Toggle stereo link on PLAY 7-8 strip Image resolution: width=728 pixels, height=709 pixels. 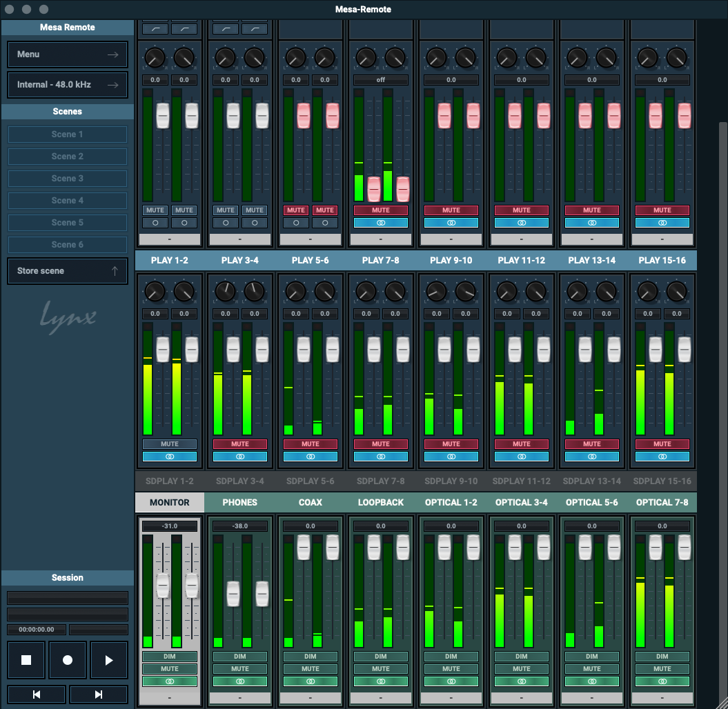tap(381, 457)
